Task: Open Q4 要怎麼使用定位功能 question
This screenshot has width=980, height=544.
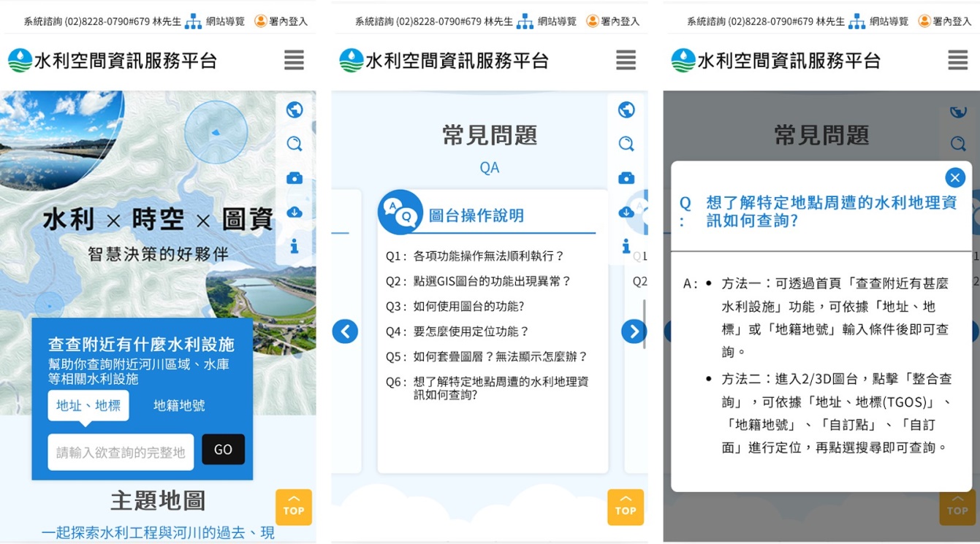Action: pos(471,332)
